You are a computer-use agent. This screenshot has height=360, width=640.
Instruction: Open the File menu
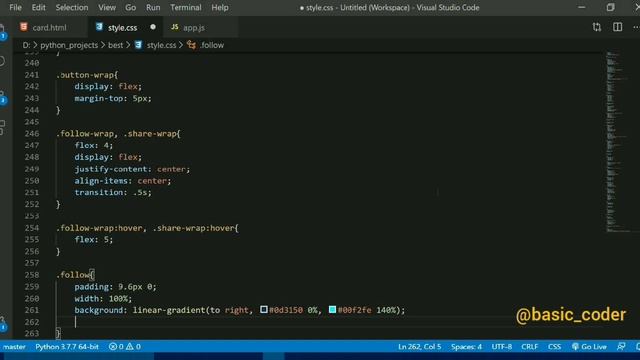coord(15,7)
